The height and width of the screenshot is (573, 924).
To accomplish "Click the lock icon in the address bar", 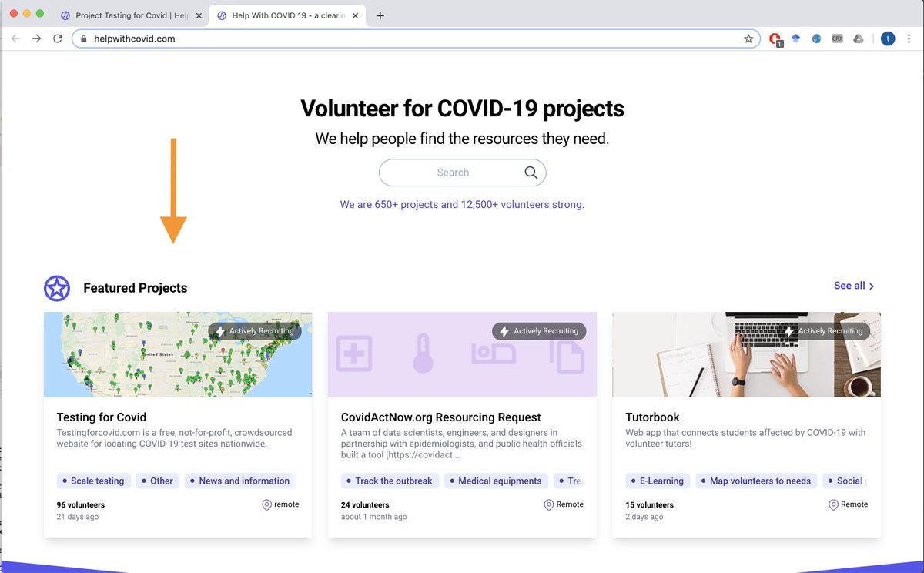I will (x=84, y=39).
